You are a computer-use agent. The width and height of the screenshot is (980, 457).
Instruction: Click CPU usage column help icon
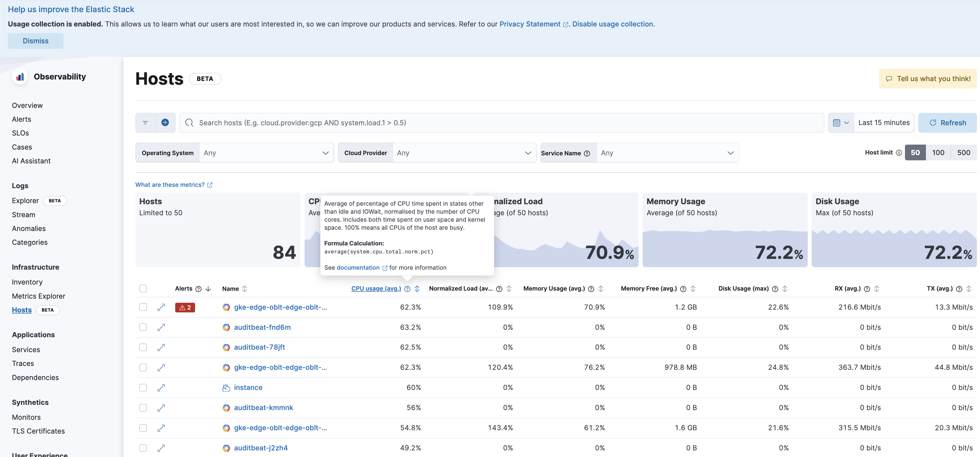point(407,289)
